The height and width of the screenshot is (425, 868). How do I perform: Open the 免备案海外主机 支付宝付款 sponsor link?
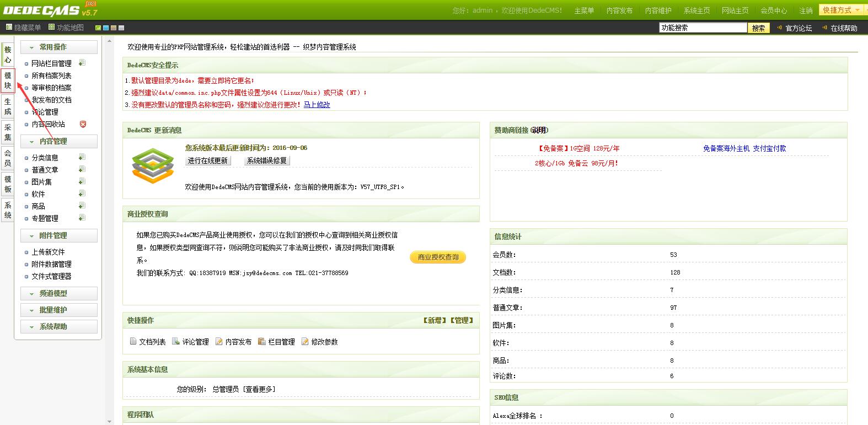pyautogui.click(x=744, y=148)
